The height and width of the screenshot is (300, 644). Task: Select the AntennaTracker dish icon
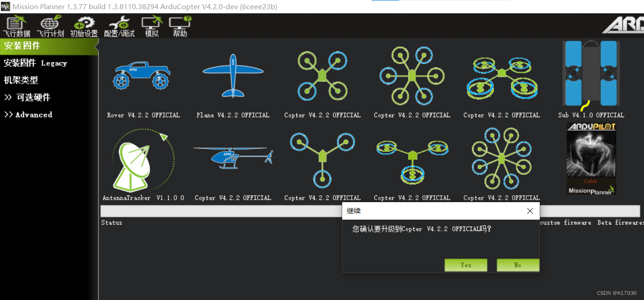click(x=143, y=161)
